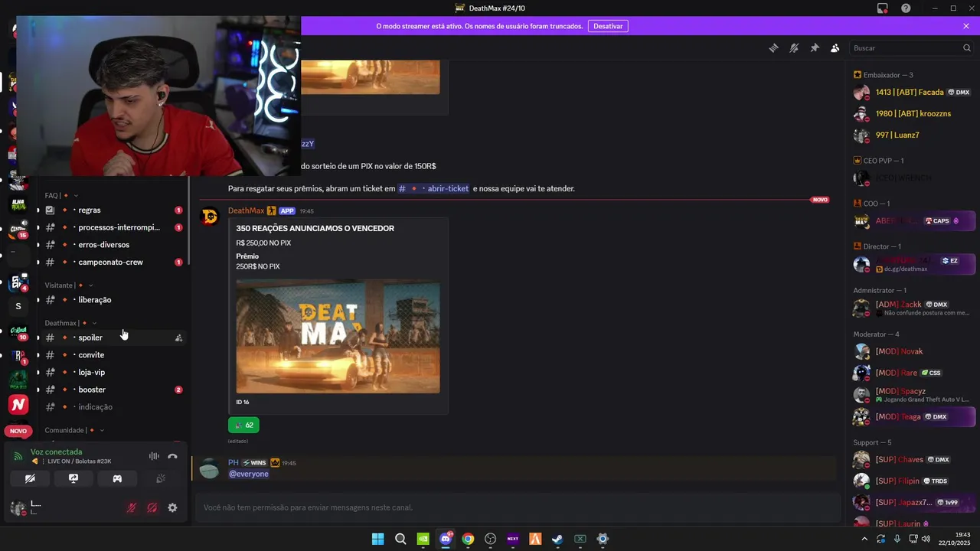Open member [ADM] Zackk profile

(x=915, y=308)
